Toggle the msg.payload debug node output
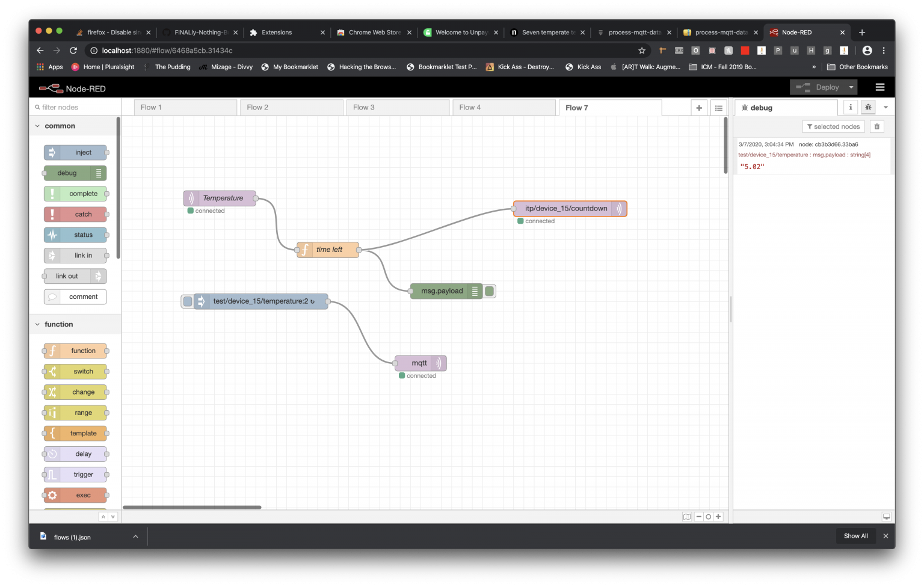This screenshot has height=587, width=924. [x=490, y=291]
